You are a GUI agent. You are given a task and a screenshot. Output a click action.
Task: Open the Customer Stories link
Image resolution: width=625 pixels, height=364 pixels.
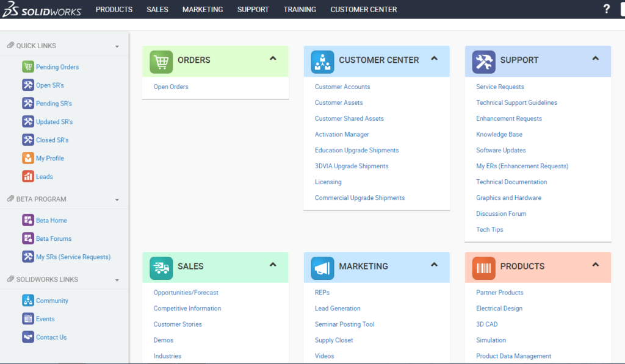tap(178, 324)
